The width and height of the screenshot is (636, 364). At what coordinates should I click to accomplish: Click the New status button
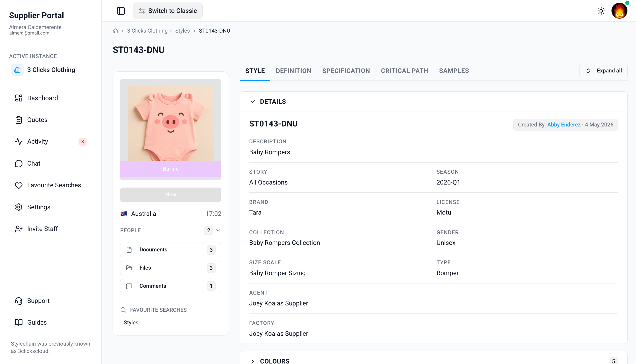tap(171, 195)
